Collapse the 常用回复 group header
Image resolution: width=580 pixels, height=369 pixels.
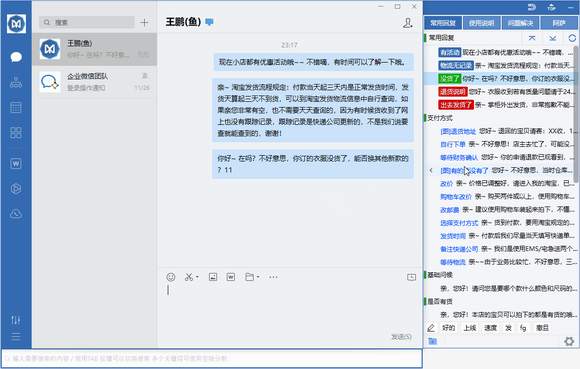[x=441, y=38]
